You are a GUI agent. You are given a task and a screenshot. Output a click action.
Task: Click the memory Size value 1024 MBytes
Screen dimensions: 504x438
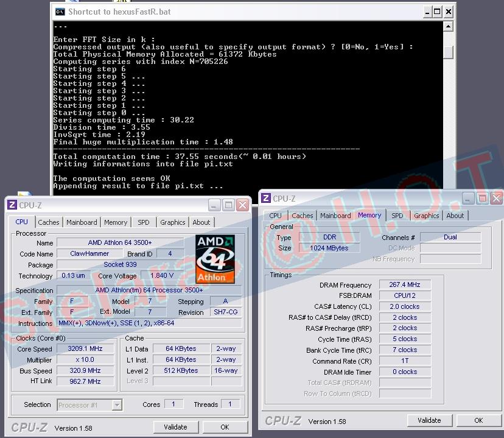tap(329, 248)
